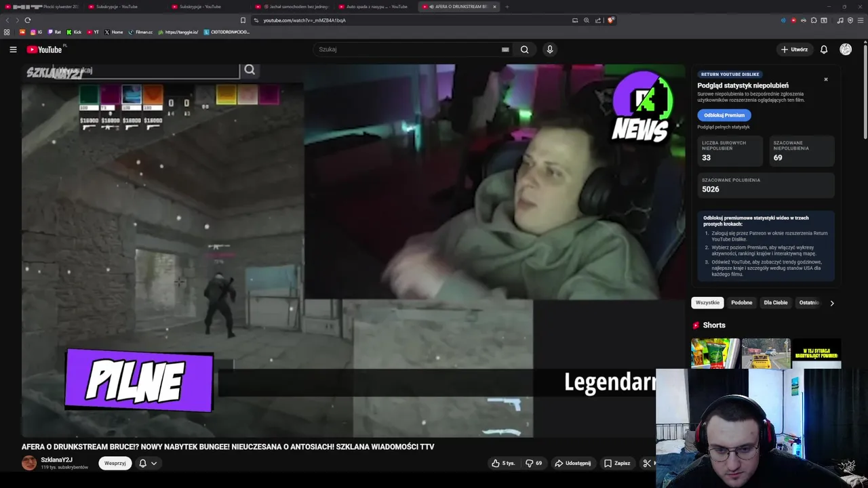
Task: Like the video with thumbs up
Action: coord(503,463)
